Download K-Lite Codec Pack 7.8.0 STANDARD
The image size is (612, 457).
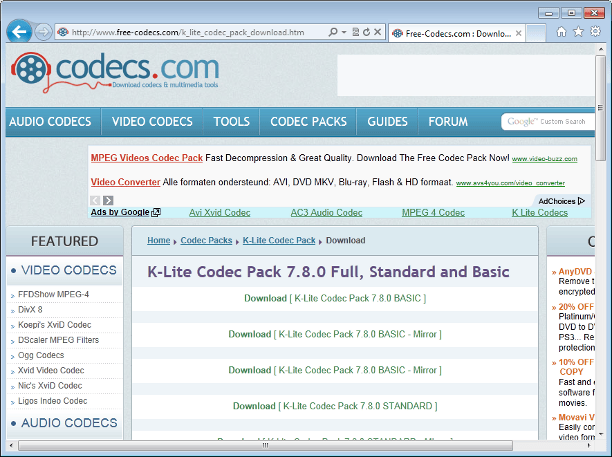(x=335, y=406)
